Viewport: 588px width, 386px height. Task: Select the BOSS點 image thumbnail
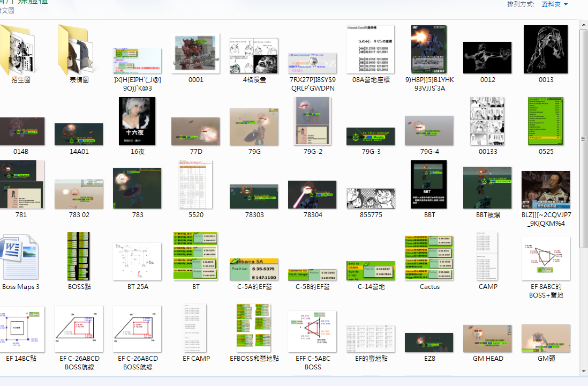click(79, 256)
